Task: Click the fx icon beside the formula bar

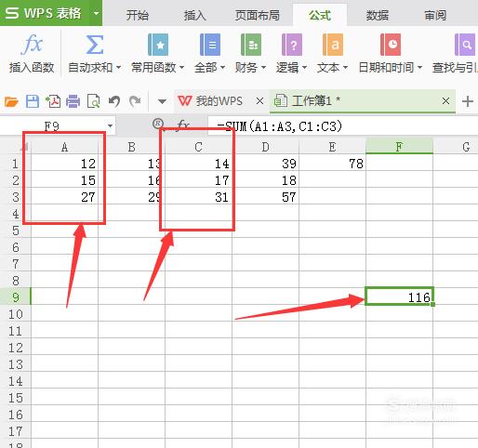Action: [x=183, y=125]
